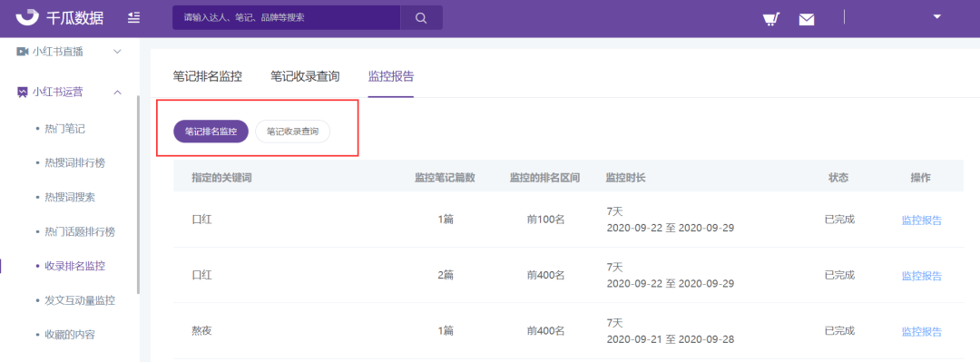Click the 小红书直播 menu label
Viewport: 980px width, 362px height.
tap(57, 52)
